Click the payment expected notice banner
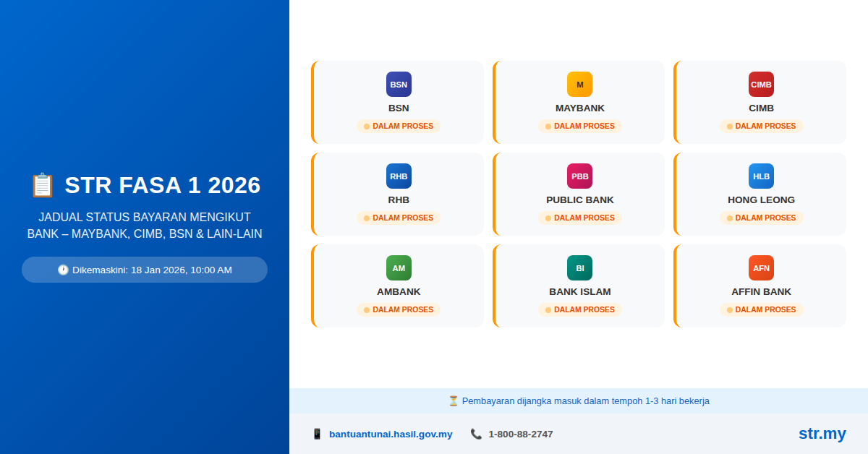Image resolution: width=868 pixels, height=454 pixels. [x=579, y=401]
